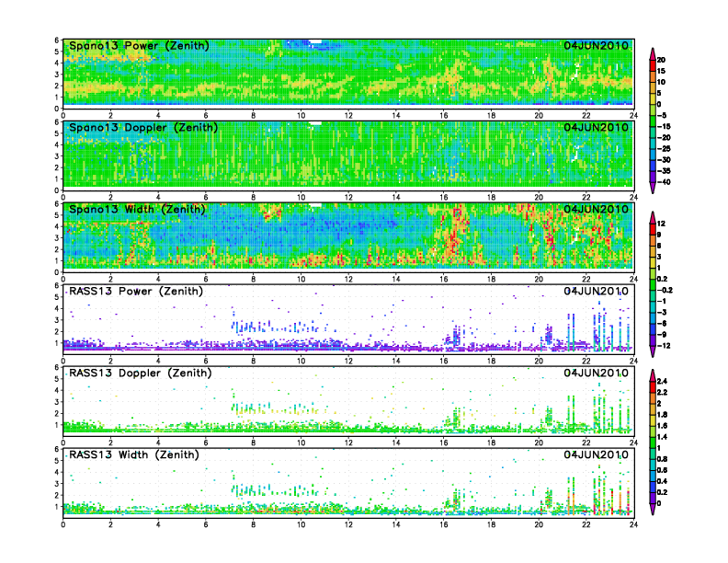Click the '-12' label on middle colorbar
The width and height of the screenshot is (728, 563).
[664, 346]
